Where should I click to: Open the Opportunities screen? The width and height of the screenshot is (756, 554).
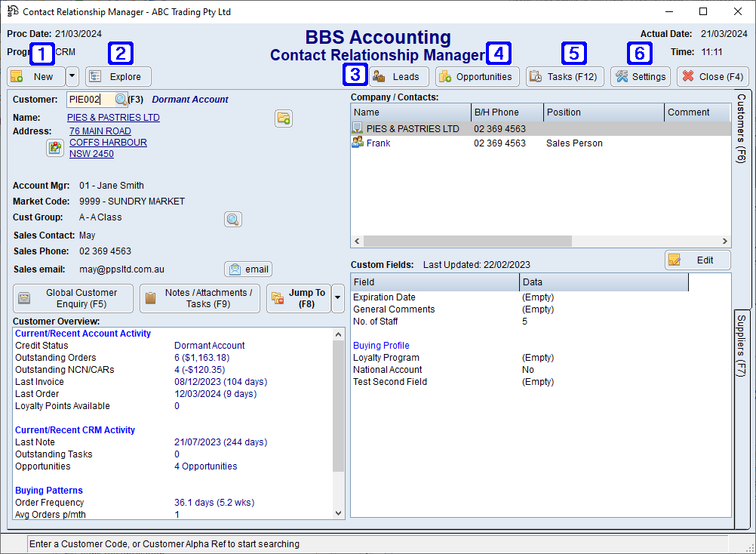click(478, 76)
